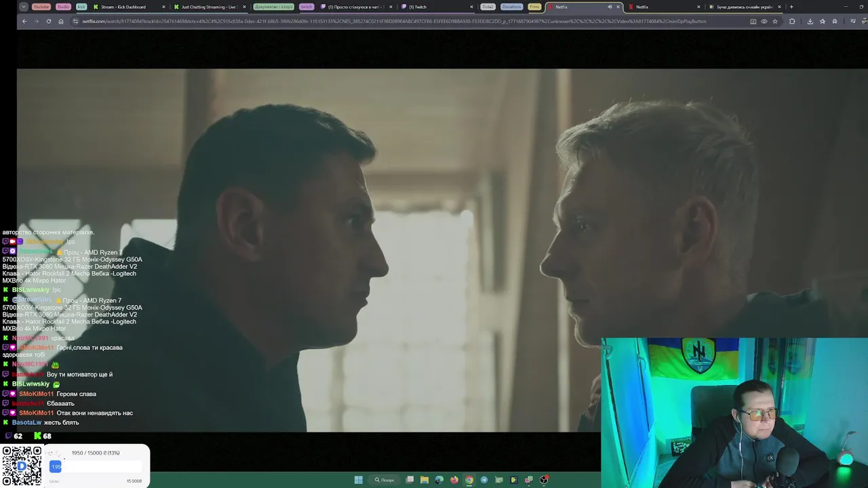Bookmark this page with star icon
Screen dimensions: 868x488
point(775,21)
